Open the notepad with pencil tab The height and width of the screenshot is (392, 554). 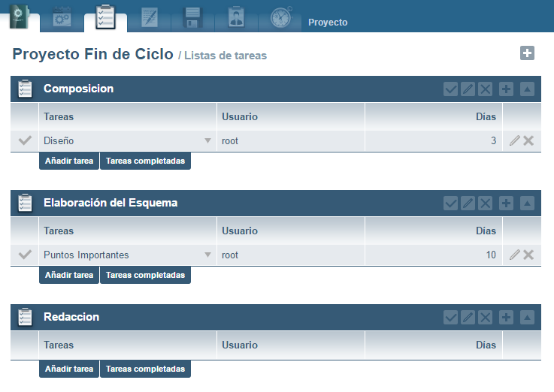[150, 17]
